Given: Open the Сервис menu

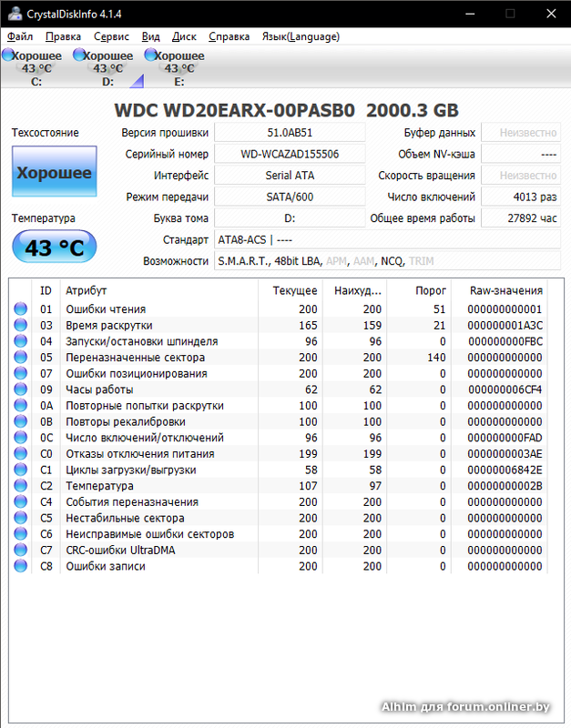Looking at the screenshot, I should 111,36.
